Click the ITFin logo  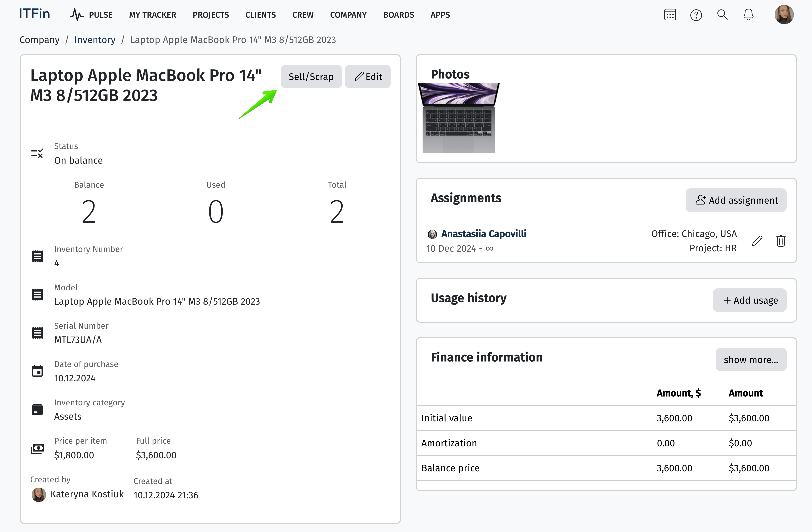[34, 14]
